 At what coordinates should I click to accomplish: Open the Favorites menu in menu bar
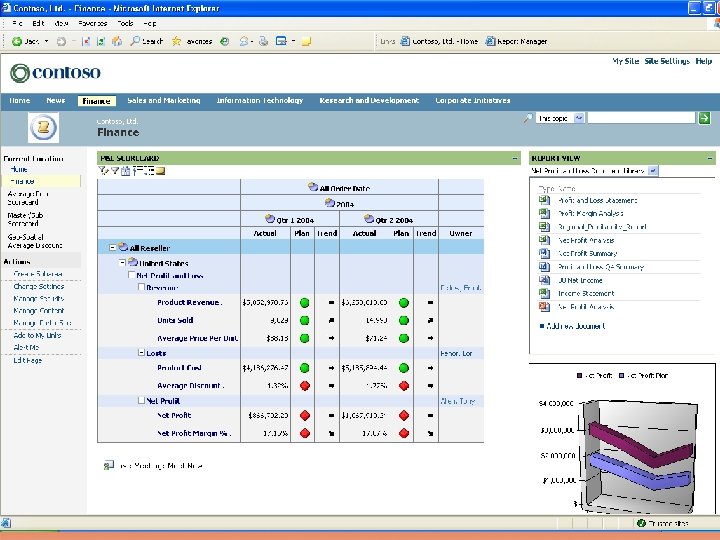point(92,23)
